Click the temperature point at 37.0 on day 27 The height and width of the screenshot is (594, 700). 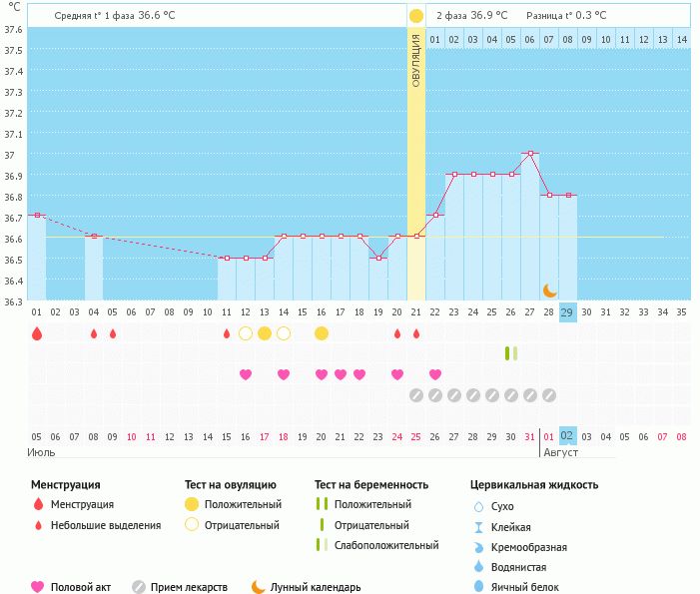pos(529,154)
